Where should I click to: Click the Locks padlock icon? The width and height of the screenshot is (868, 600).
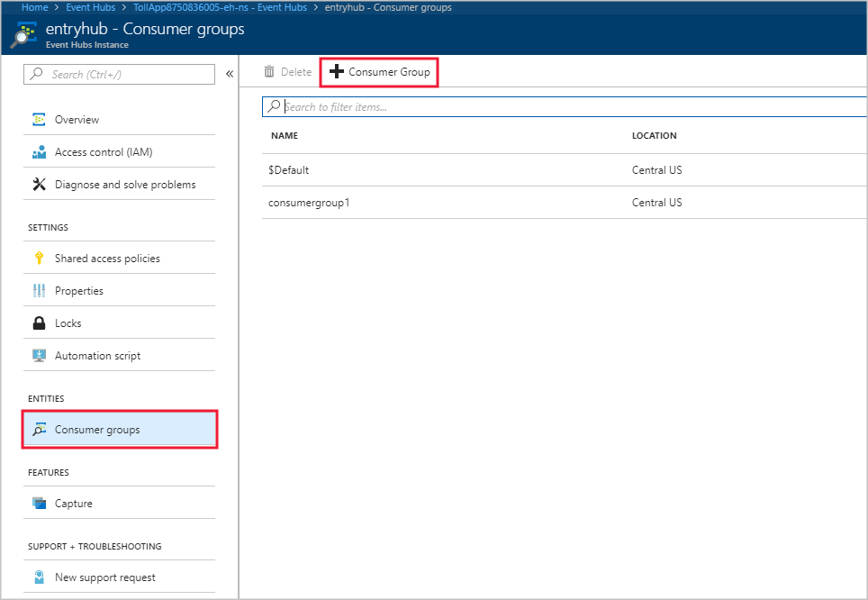(39, 323)
